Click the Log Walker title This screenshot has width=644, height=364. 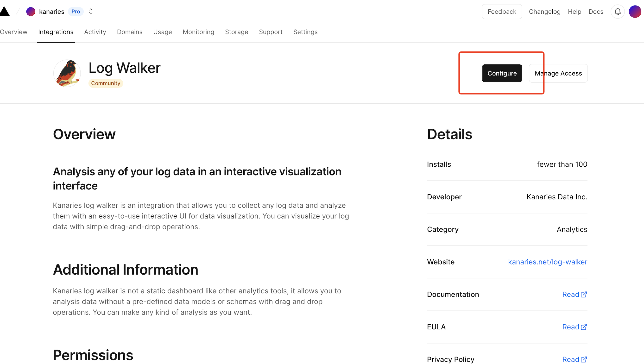tap(125, 68)
